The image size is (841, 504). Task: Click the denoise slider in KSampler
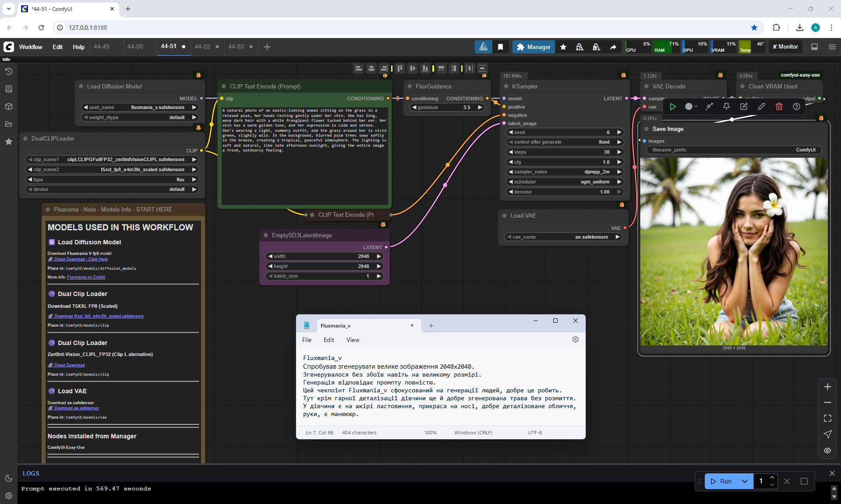click(565, 192)
